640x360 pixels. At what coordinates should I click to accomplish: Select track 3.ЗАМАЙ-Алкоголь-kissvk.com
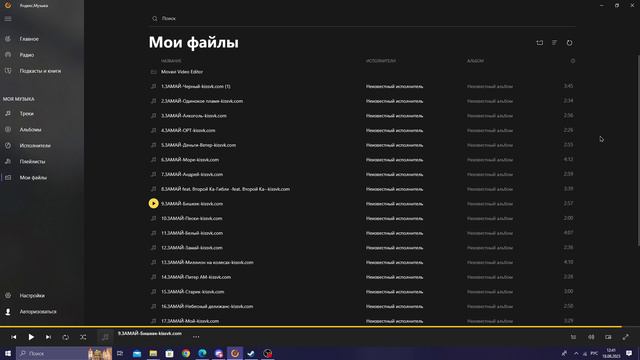(362, 116)
